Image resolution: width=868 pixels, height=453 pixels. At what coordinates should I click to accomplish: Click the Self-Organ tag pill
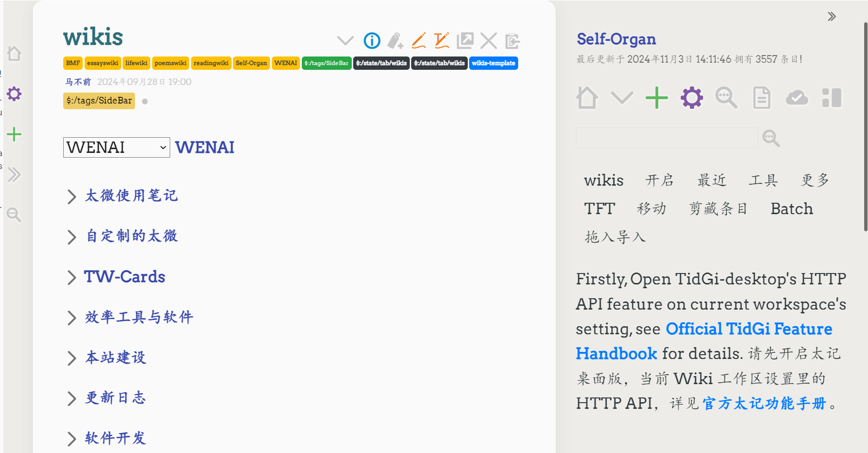pyautogui.click(x=251, y=63)
